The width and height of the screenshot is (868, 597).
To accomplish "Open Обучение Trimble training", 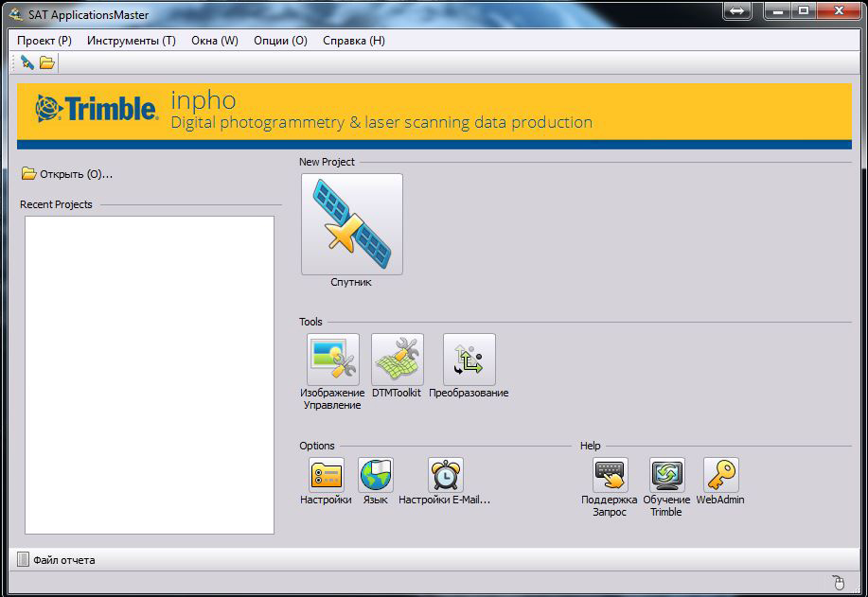I will 667,475.
